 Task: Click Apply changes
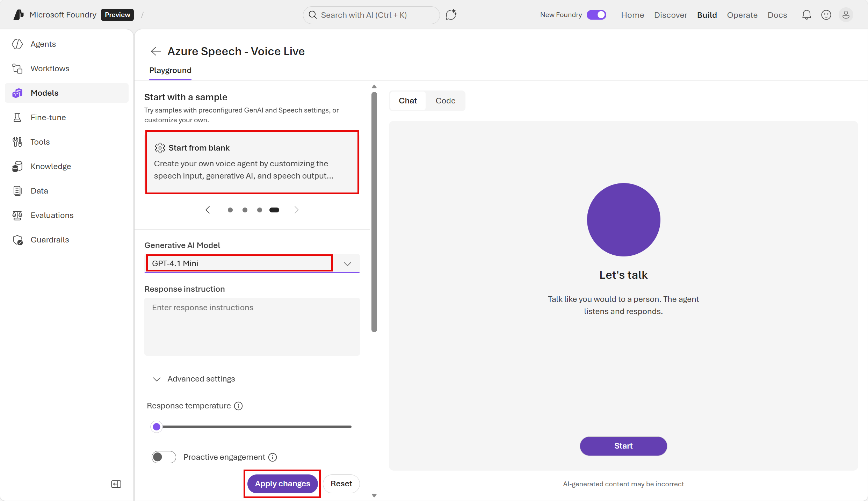[282, 484]
